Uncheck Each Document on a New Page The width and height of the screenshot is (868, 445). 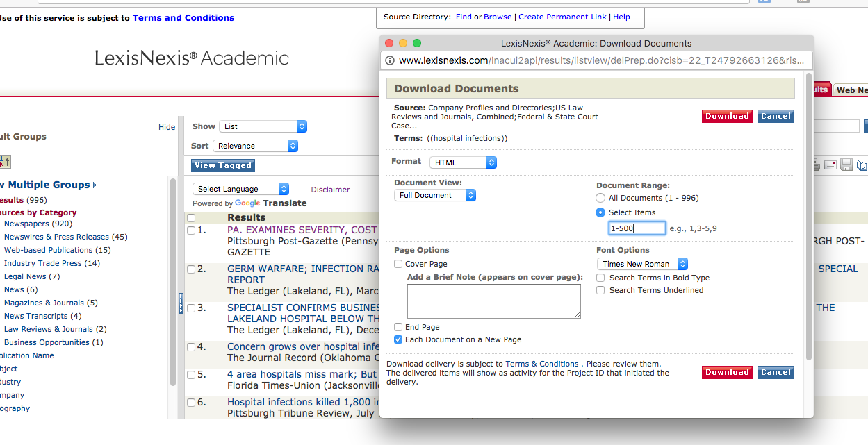[x=398, y=339]
